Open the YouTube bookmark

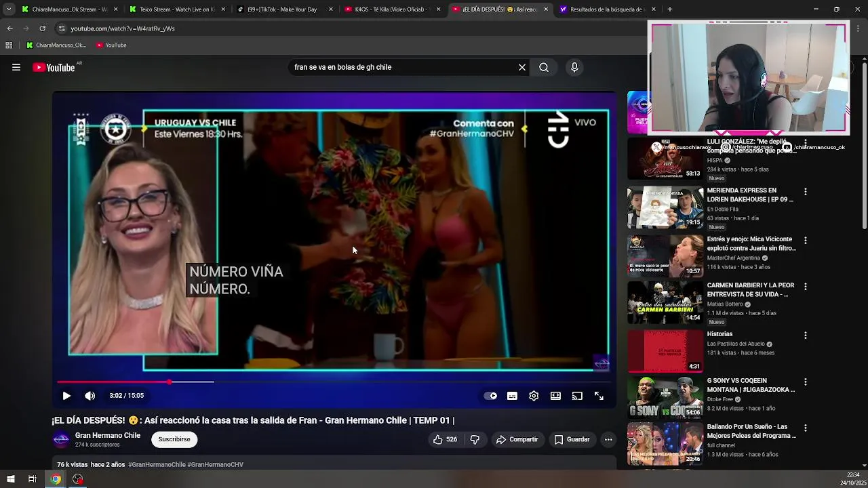pyautogui.click(x=111, y=45)
